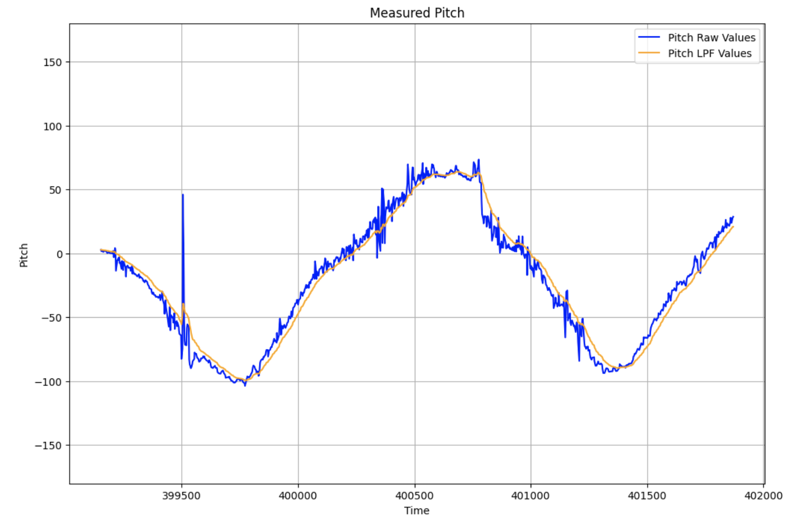The width and height of the screenshot is (812, 527).
Task: Click the x-axis tick label 400500
Action: (414, 496)
